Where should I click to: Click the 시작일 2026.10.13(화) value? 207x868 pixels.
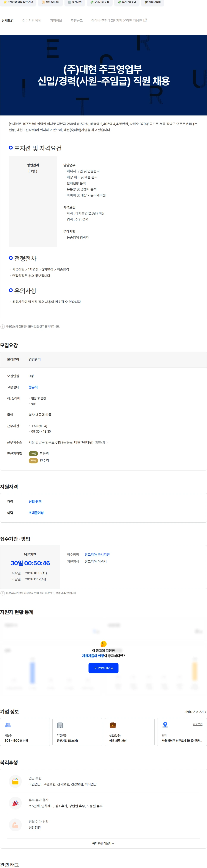[36, 573]
